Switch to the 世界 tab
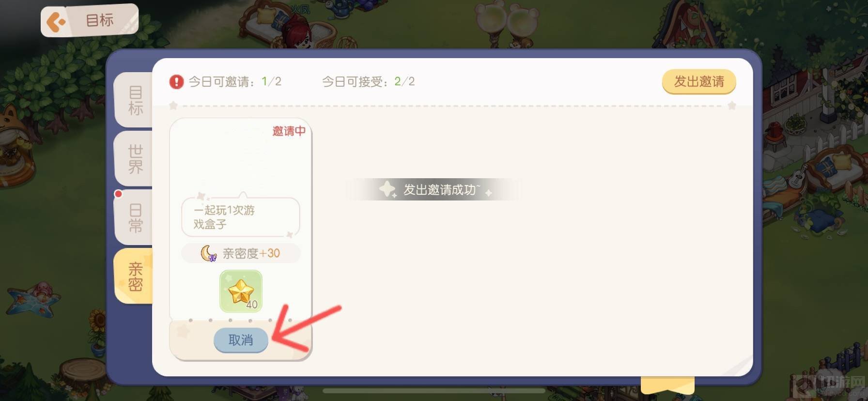 click(x=135, y=159)
